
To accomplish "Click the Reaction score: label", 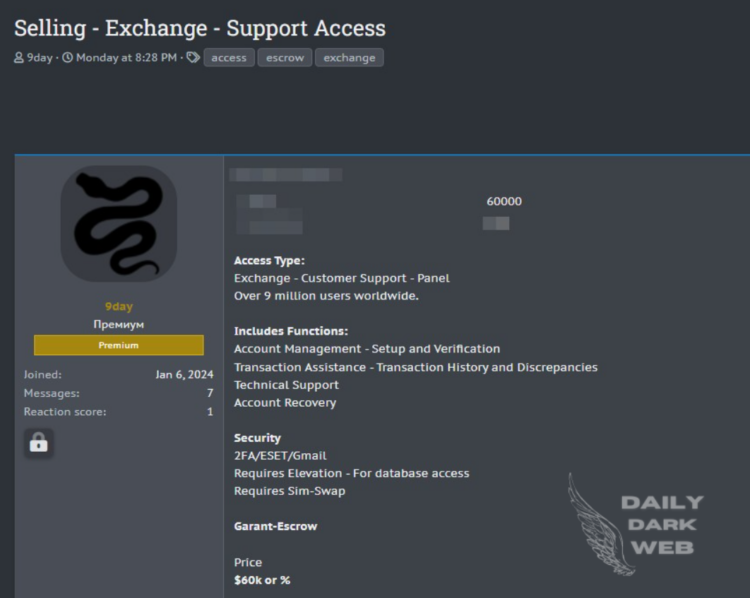I will point(65,412).
